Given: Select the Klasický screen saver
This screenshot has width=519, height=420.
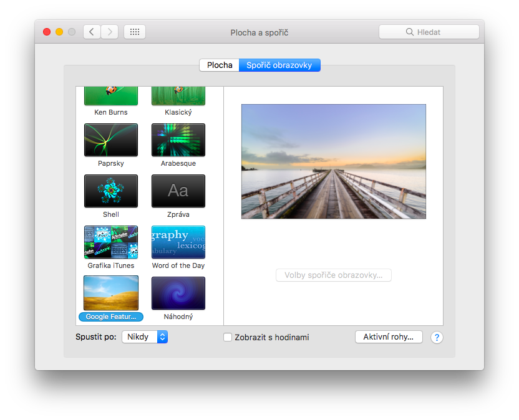Looking at the screenshot, I should (178, 97).
